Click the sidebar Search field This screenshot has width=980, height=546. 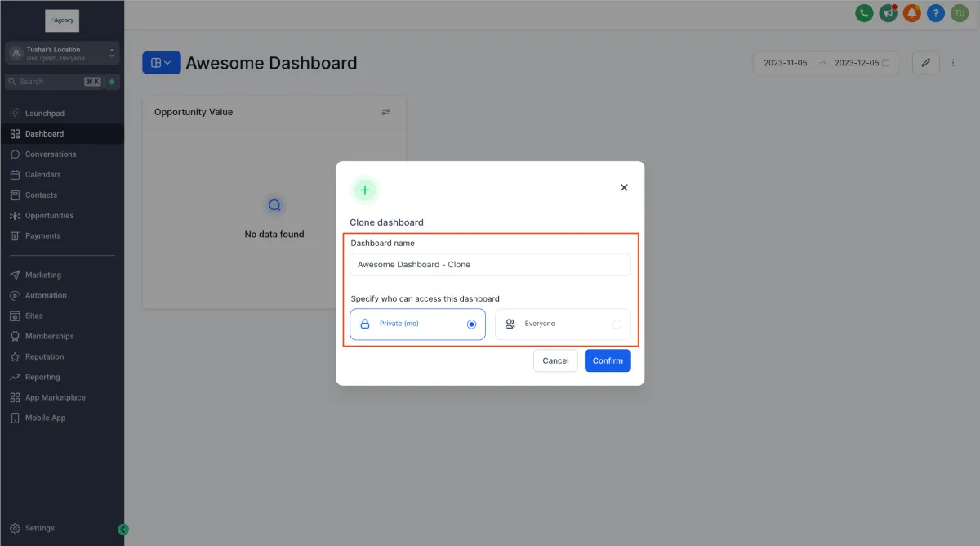click(x=53, y=82)
